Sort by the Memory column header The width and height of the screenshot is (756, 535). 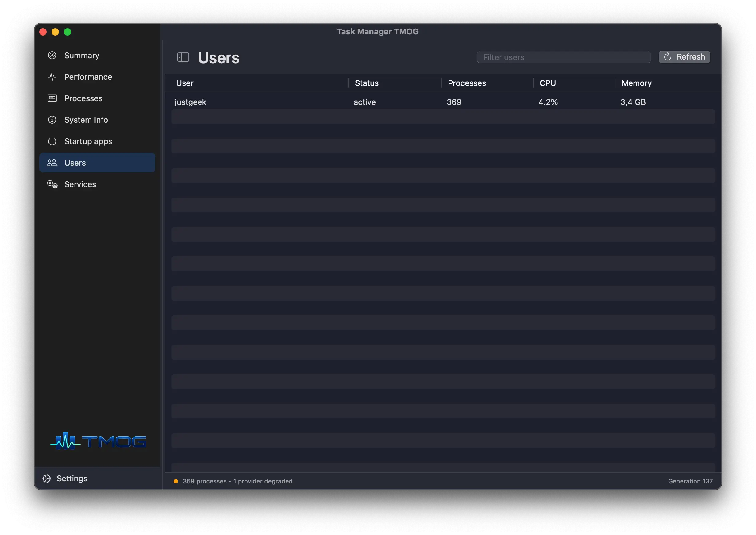pos(636,83)
